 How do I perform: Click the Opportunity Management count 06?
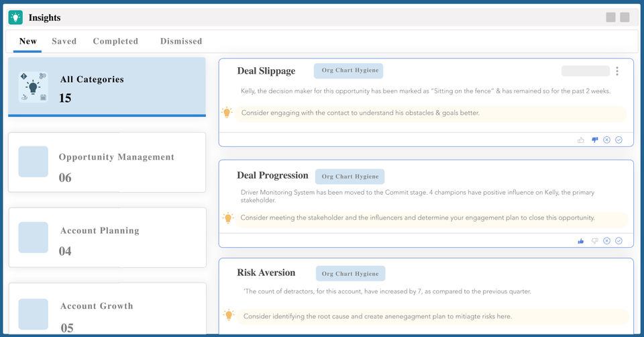point(65,178)
